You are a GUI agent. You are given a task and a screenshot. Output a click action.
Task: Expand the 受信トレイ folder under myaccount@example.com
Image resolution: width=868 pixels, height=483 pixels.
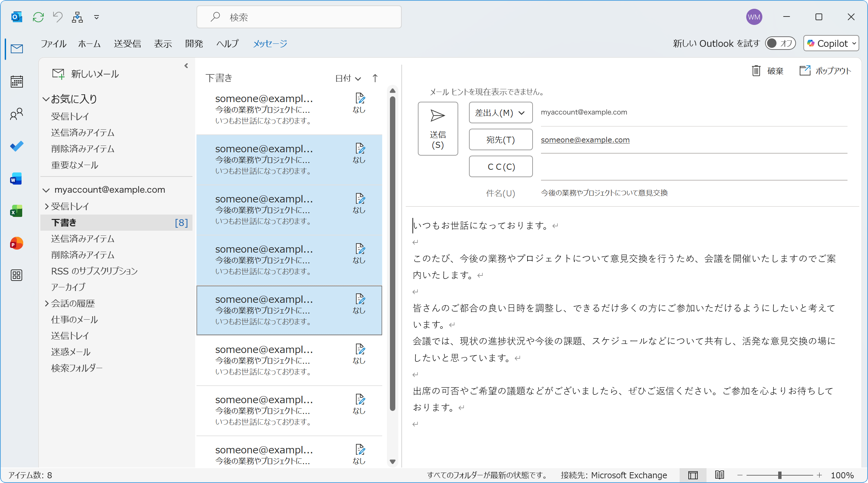point(46,206)
